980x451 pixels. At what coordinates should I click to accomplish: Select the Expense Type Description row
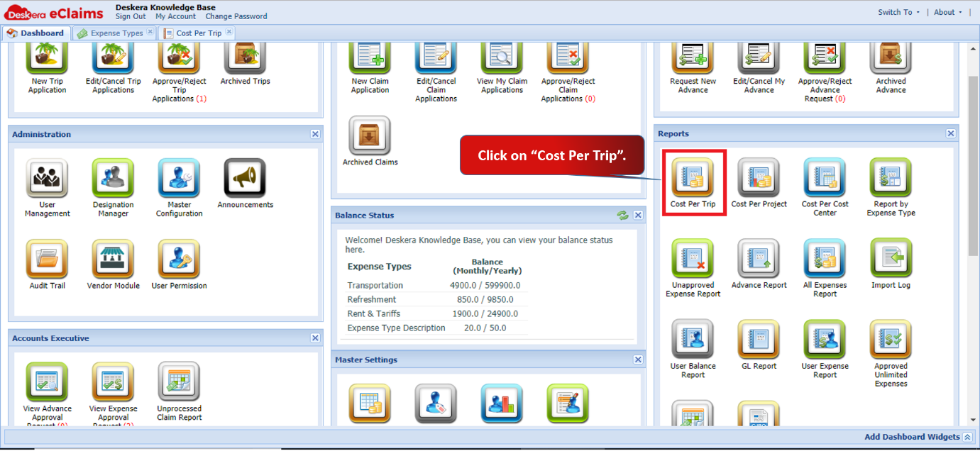pos(436,328)
